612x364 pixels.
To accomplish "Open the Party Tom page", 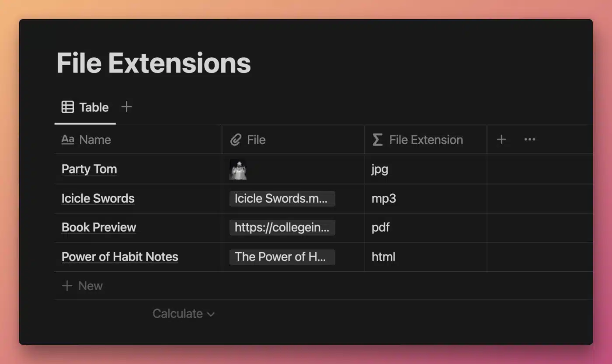I will coord(89,169).
